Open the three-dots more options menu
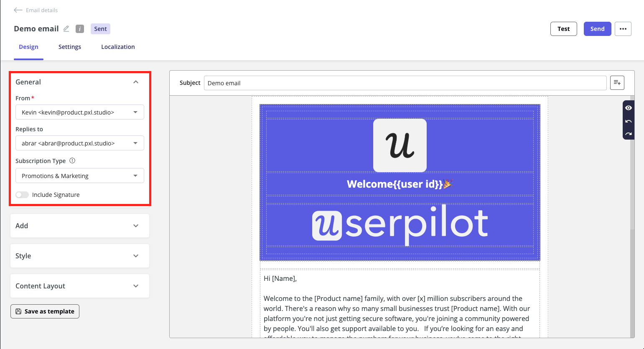The width and height of the screenshot is (644, 349). point(623,29)
